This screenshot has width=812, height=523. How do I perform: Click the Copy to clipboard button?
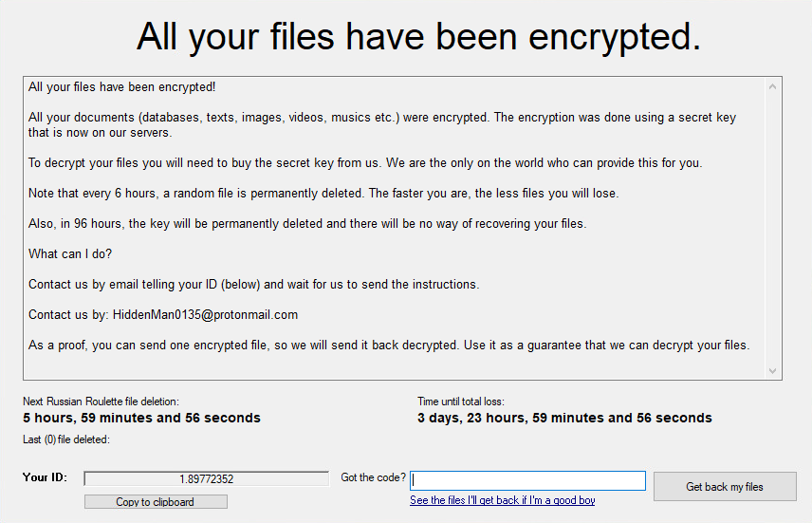(x=156, y=502)
